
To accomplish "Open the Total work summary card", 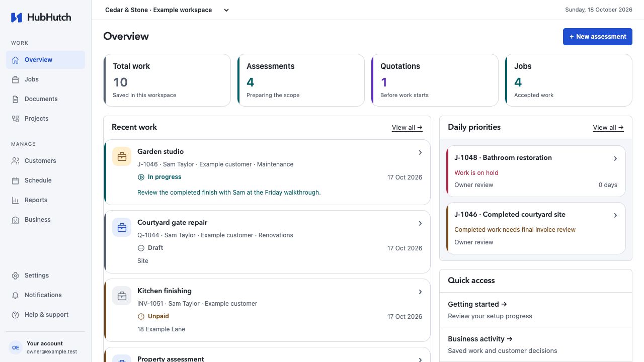I will (x=167, y=80).
